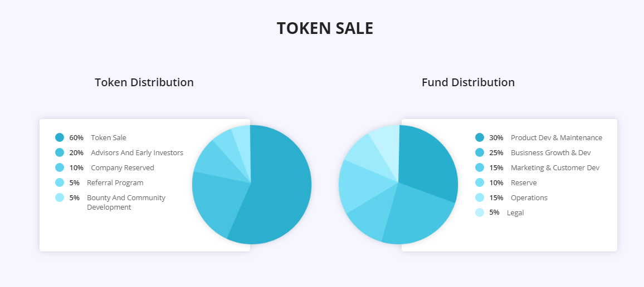Viewport: 644px width, 287px height.
Task: Click the Token Distribution heading
Action: coord(144,82)
